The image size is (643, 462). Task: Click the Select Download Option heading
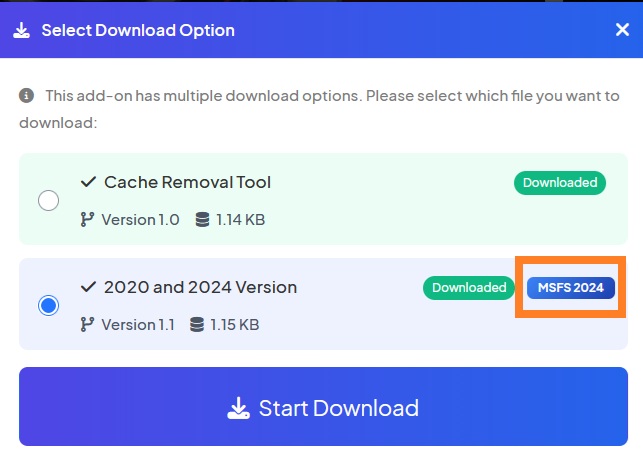[138, 30]
